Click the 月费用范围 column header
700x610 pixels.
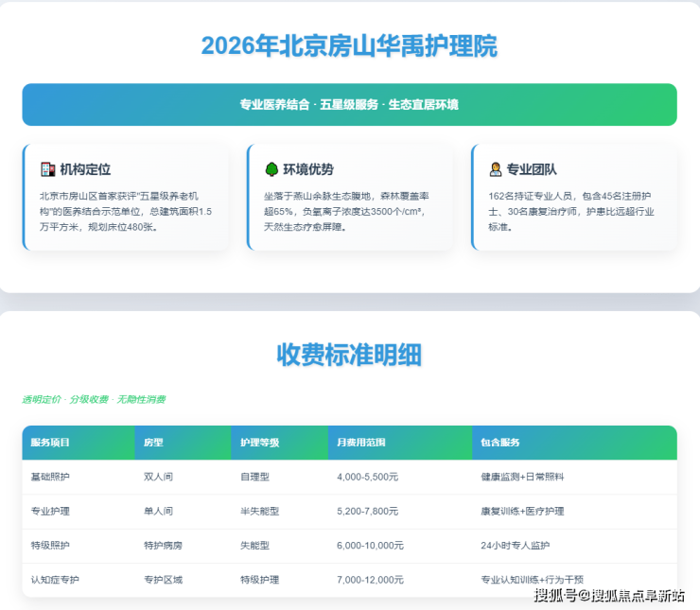(x=361, y=443)
